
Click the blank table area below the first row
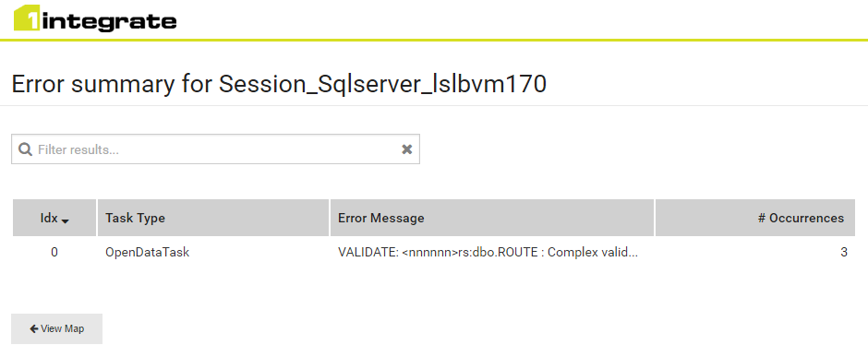(434, 285)
